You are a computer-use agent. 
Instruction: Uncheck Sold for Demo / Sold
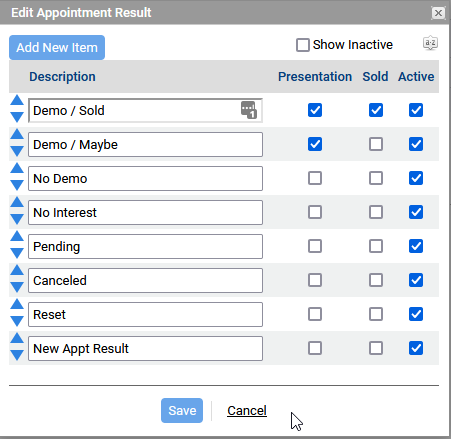click(376, 110)
